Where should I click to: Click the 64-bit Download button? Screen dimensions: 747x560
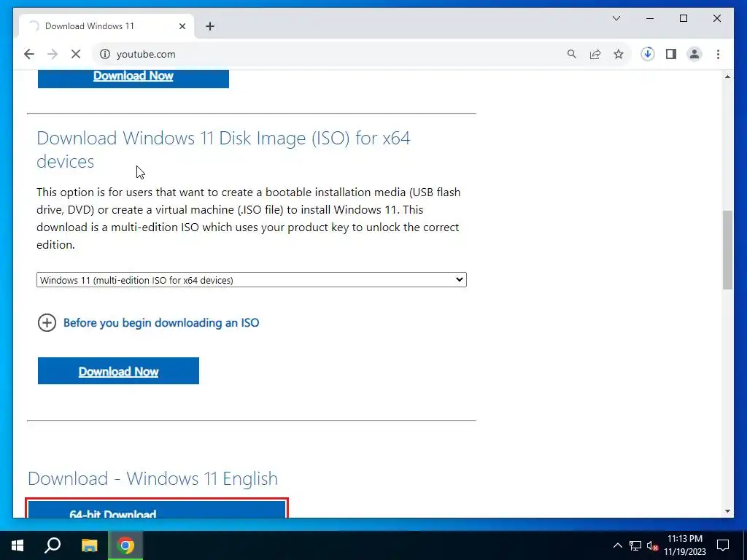coord(158,509)
